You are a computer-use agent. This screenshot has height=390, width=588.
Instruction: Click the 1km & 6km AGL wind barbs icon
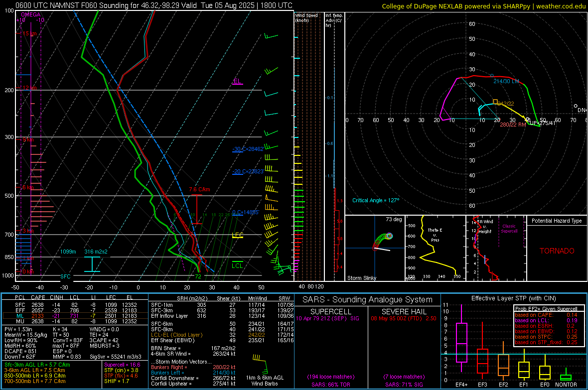click(260, 364)
